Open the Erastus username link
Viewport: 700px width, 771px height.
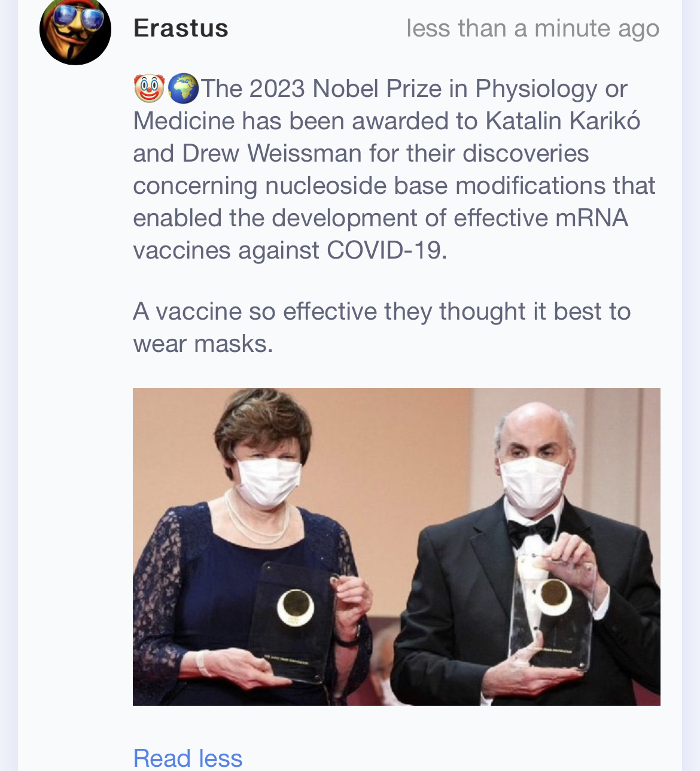tap(181, 28)
